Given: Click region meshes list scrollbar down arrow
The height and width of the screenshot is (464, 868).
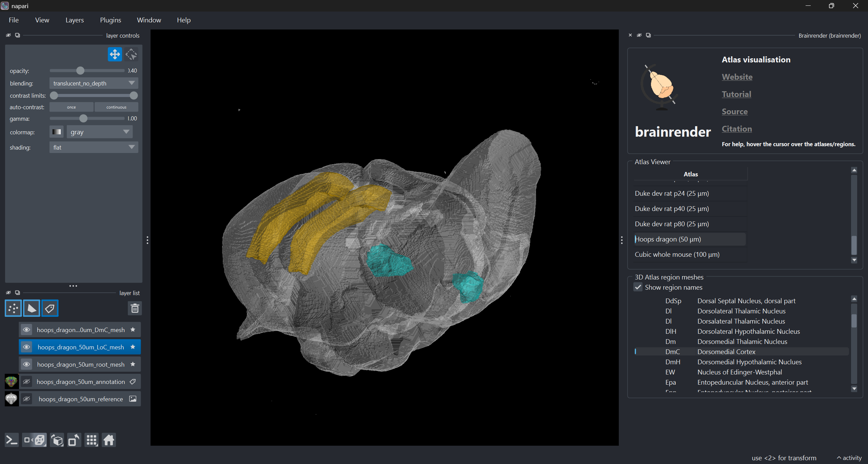Looking at the screenshot, I should click(x=854, y=389).
